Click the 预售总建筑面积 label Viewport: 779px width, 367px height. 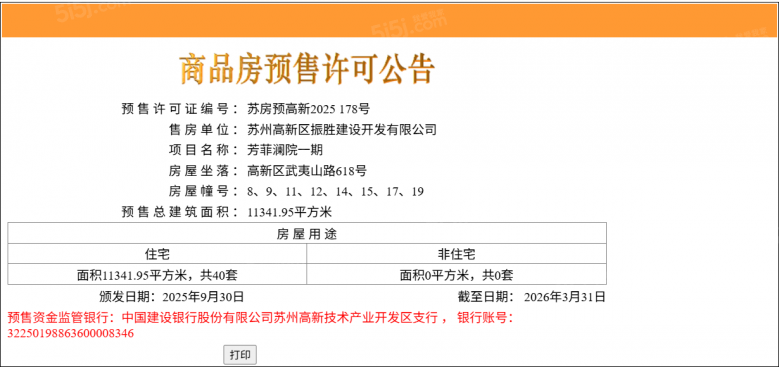pos(180,213)
